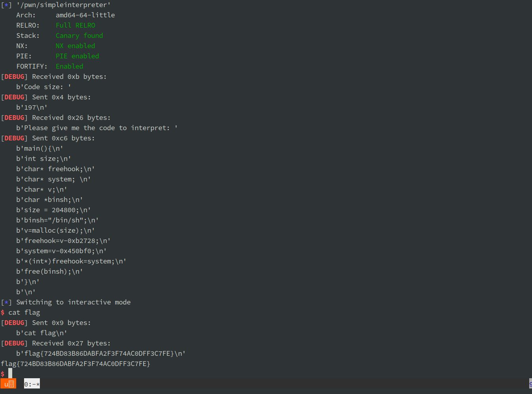Click the 'size = 204800;' line
This screenshot has height=394, width=532.
click(54, 210)
